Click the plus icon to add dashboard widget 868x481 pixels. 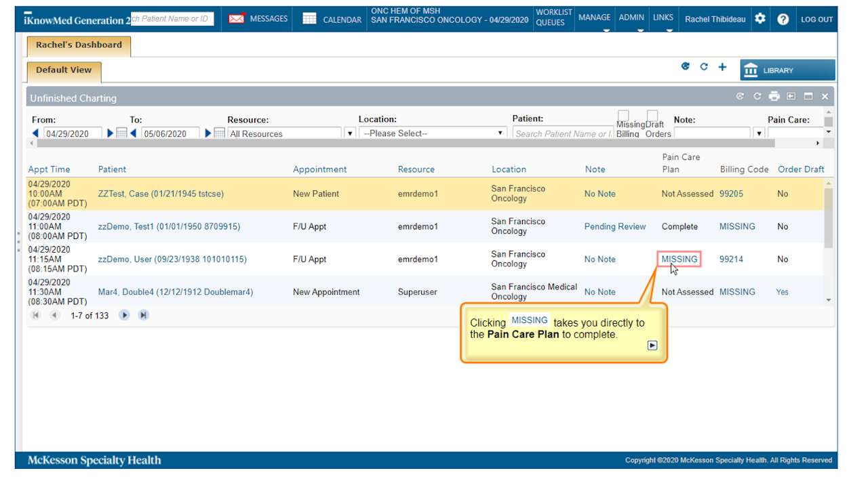[722, 67]
